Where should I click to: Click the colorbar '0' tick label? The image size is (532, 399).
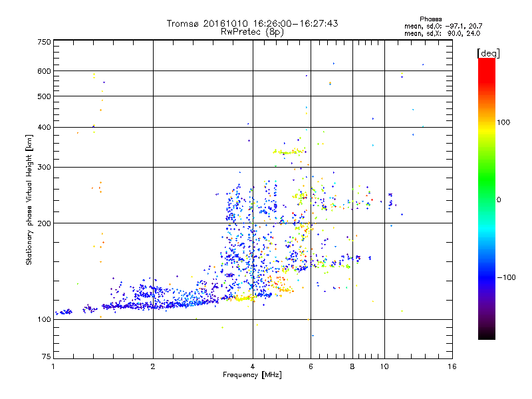(x=499, y=199)
